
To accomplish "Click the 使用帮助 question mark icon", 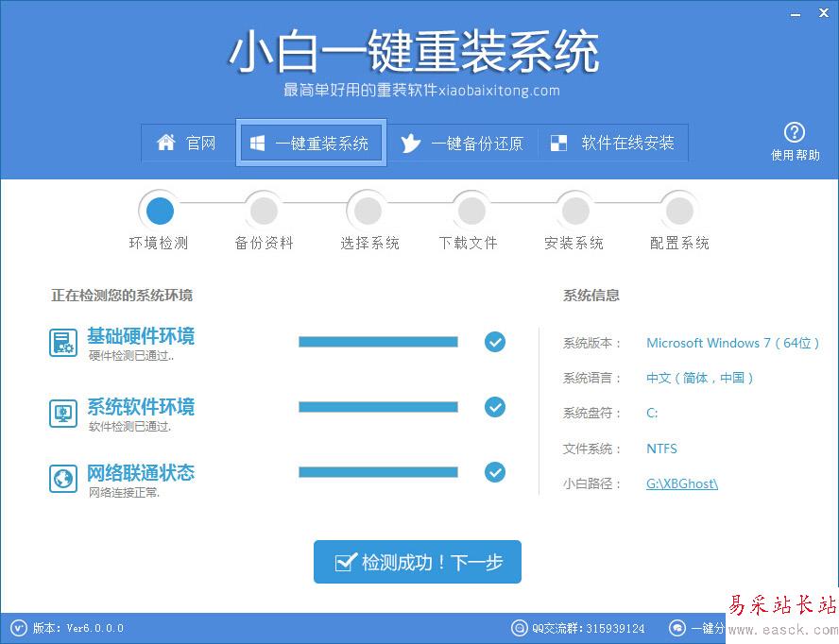I will click(x=795, y=132).
